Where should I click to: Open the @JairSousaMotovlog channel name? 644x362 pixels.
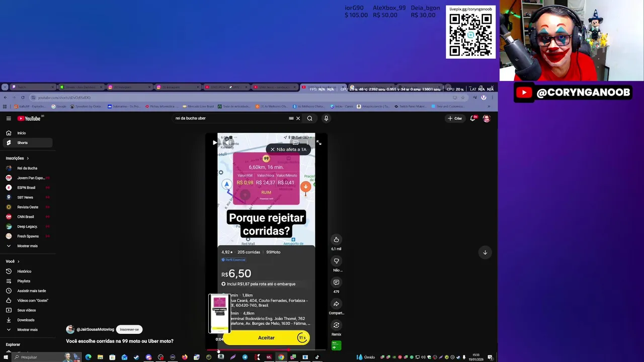point(95,330)
